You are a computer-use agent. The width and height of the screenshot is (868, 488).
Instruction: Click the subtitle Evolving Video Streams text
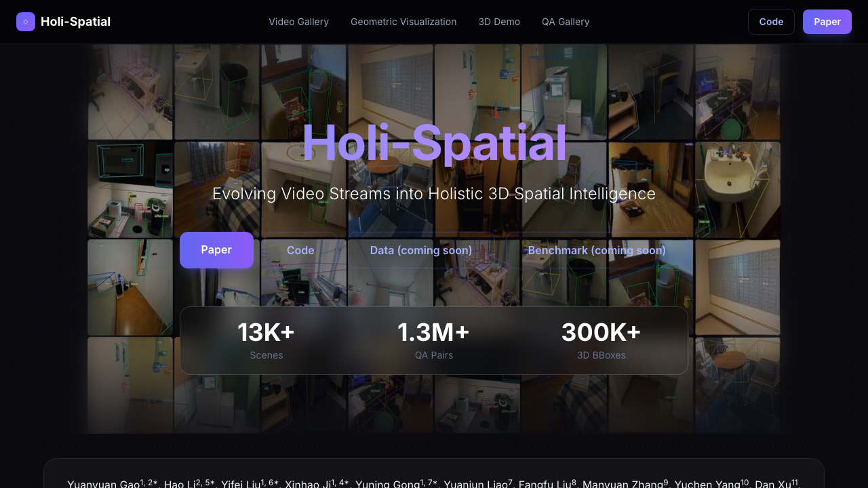coord(434,194)
